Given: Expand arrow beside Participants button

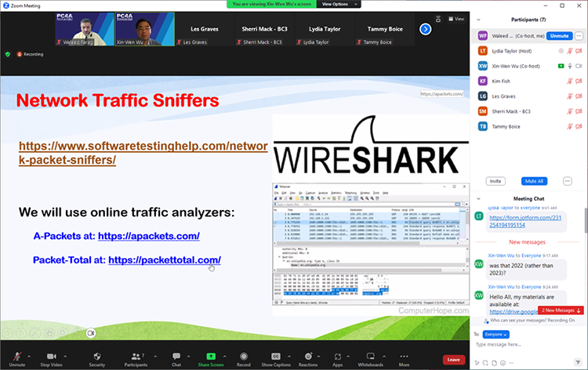Looking at the screenshot, I should (x=155, y=356).
